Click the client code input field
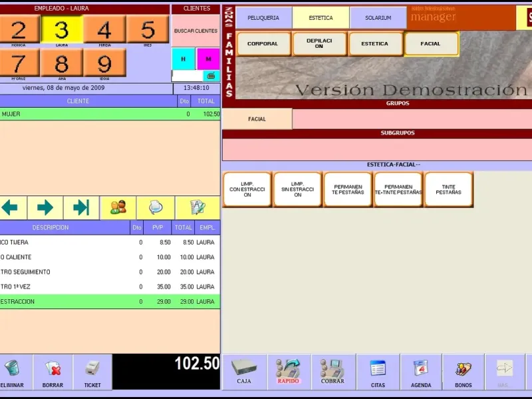This screenshot has width=532, height=399. [188, 76]
